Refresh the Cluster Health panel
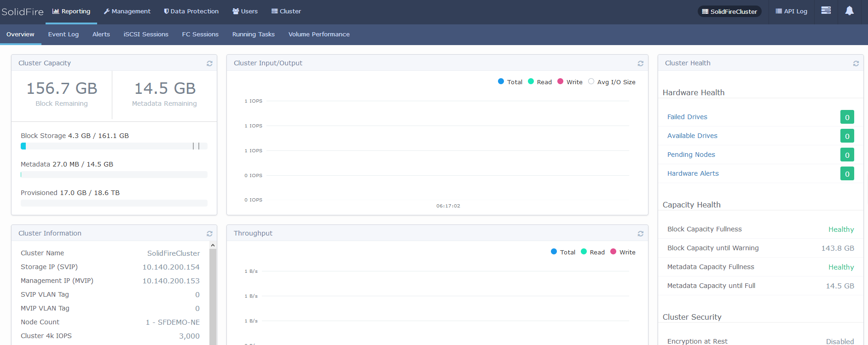Image resolution: width=868 pixels, height=345 pixels. (x=856, y=63)
